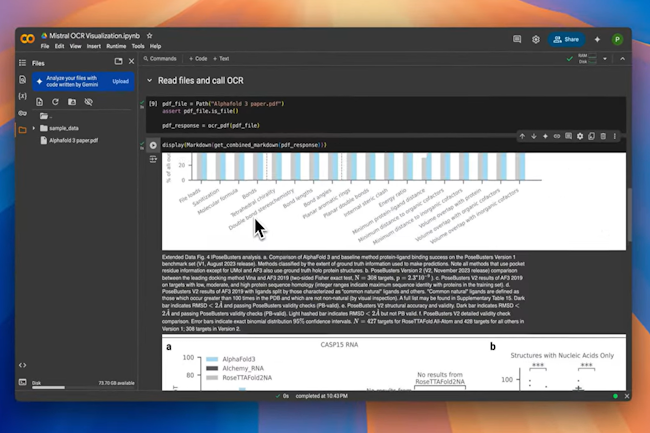Click the pdf_file code cell editor
Image resolution: width=650 pixels, height=433 pixels.
coord(386,115)
